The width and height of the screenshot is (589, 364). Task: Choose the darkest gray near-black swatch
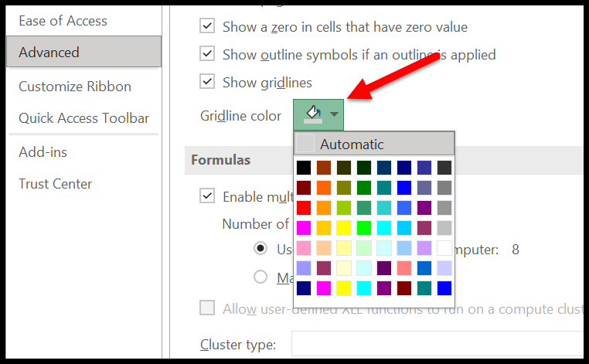444,168
